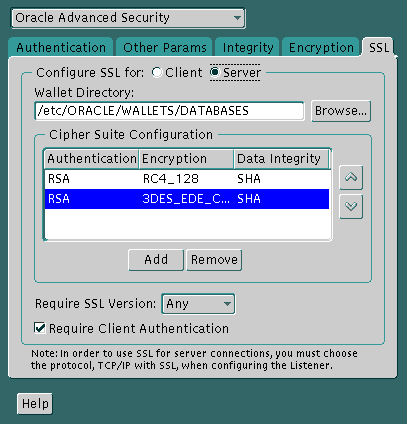The image size is (407, 424).
Task: Open the Require SSL Version dropdown
Action: coord(198,304)
